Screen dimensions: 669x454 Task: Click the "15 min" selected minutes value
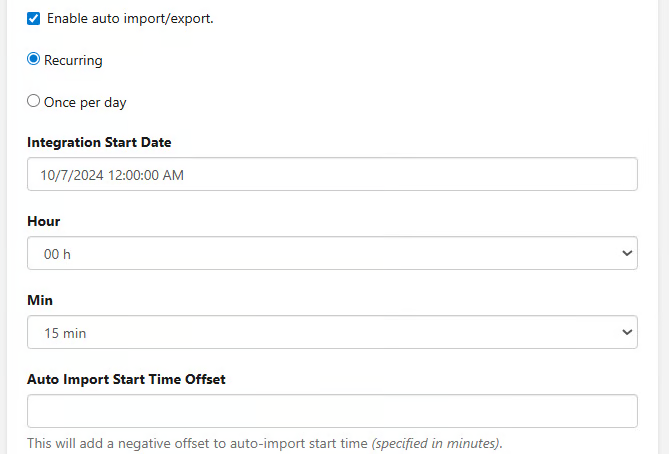(x=65, y=333)
